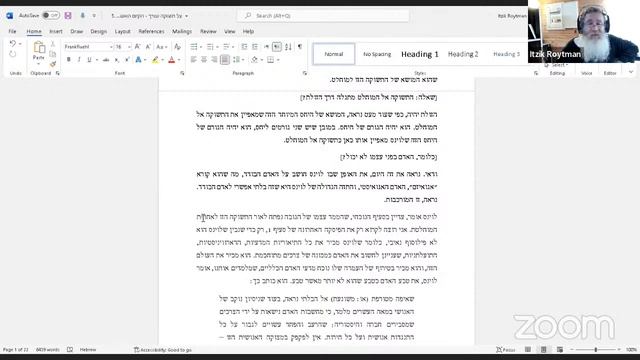Image resolution: width=640 pixels, height=360 pixels.
Task: Click Increase Indent icon
Action: pos(255,47)
